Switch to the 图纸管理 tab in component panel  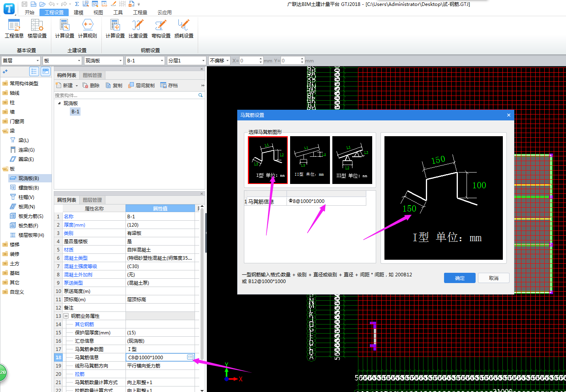92,75
